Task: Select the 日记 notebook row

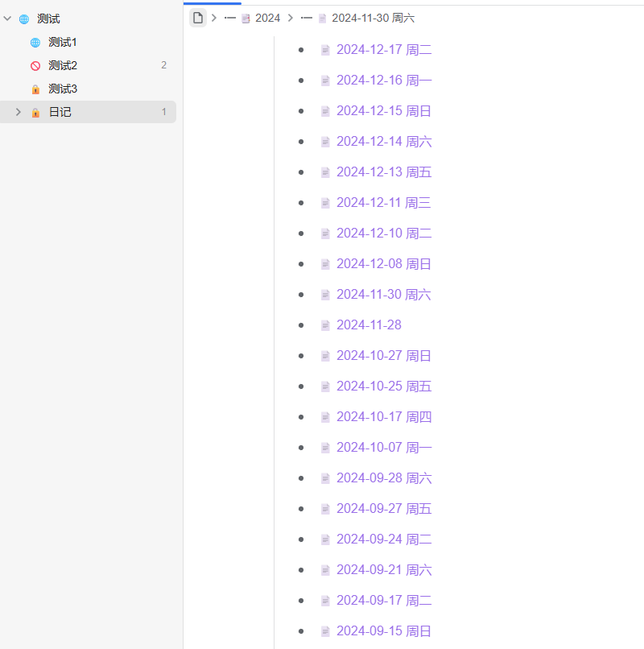Action: (89, 112)
